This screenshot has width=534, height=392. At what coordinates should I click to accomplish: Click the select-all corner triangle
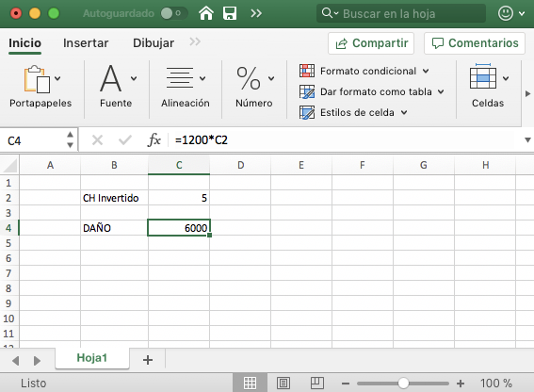(x=10, y=166)
